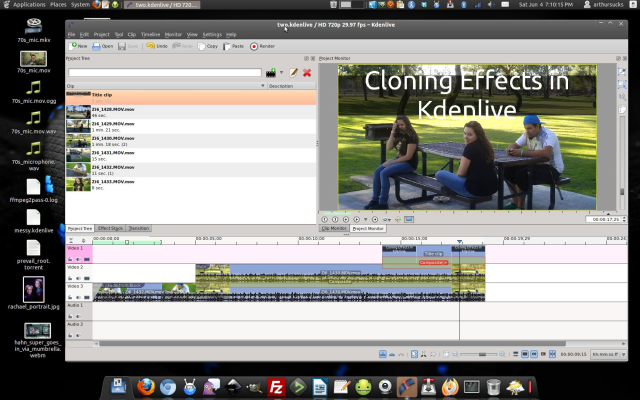This screenshot has width=640, height=400.
Task: Toggle the monitor overlay screen icon
Action: pyautogui.click(x=409, y=220)
